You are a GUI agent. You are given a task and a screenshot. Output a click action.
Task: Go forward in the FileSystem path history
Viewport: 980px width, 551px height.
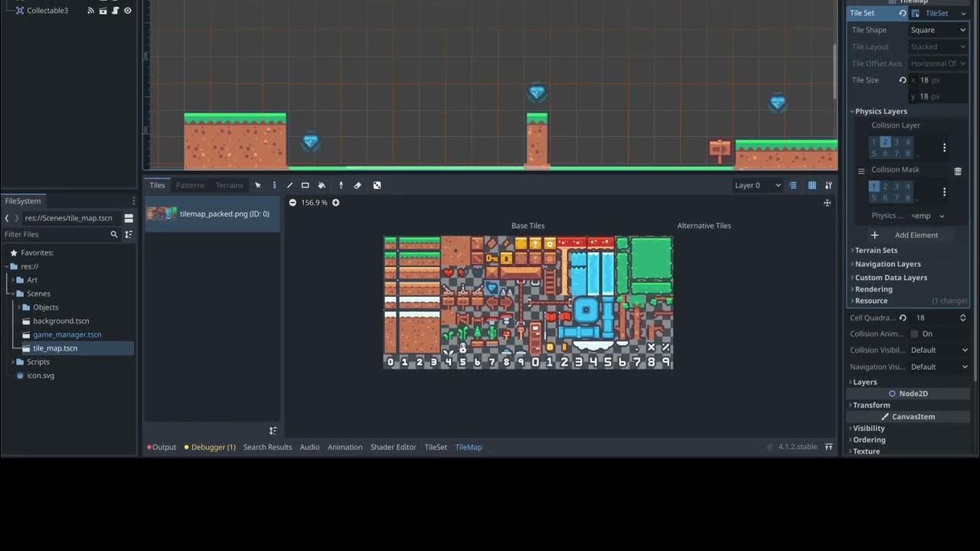[18, 218]
